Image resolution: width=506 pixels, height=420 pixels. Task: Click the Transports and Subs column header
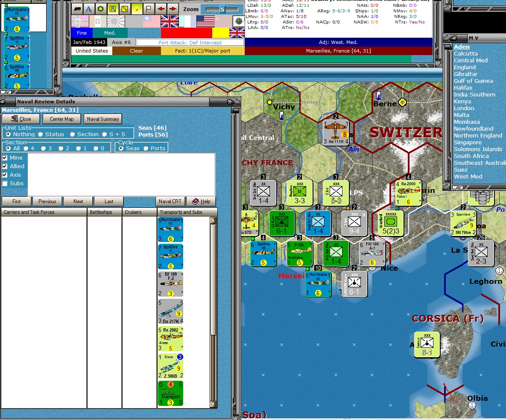[187, 212]
